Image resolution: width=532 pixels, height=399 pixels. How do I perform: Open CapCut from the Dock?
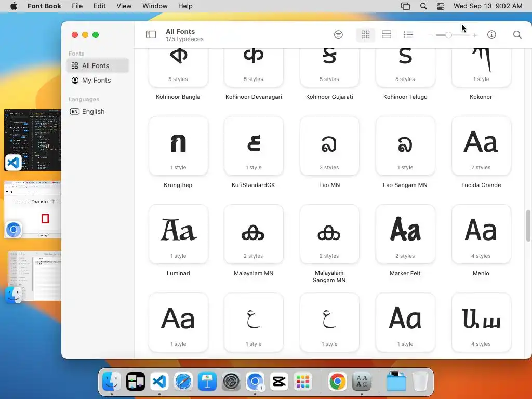coord(279,381)
